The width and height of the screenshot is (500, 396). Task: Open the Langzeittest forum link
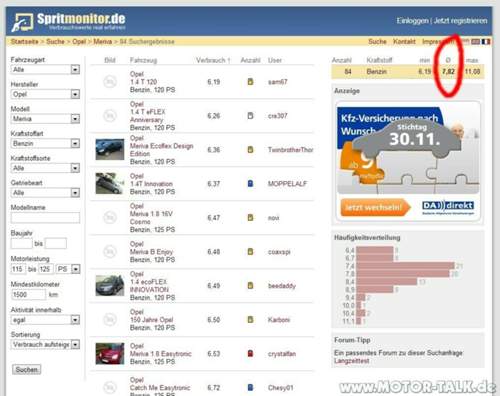pos(352,361)
